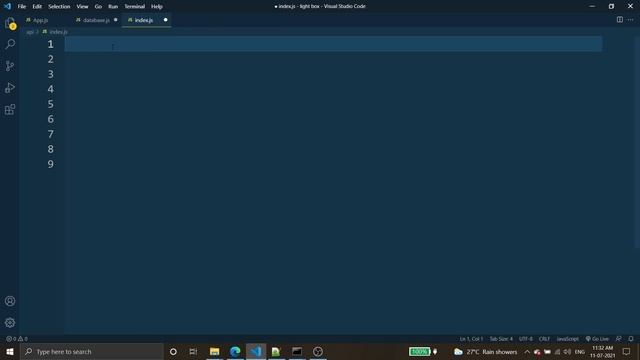Open the Run menu
This screenshot has height=360, width=640.
coord(113,6)
